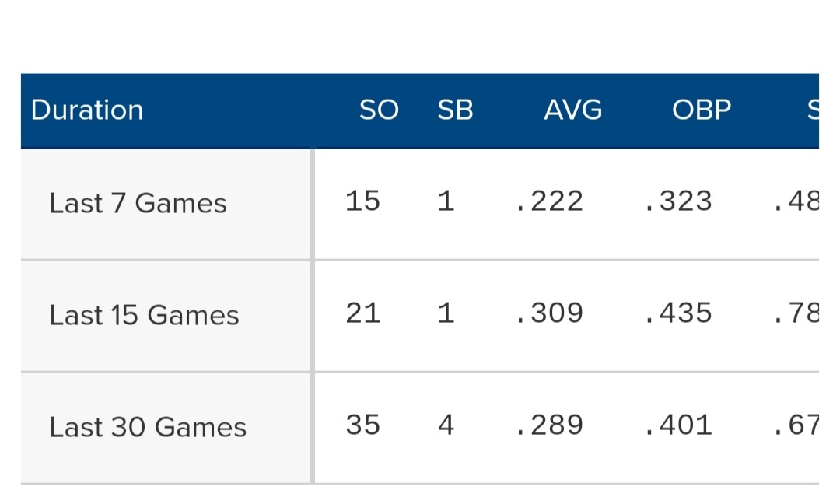Image resolution: width=840 pixels, height=504 pixels.
Task: Sort by the SB column header
Action: (455, 110)
